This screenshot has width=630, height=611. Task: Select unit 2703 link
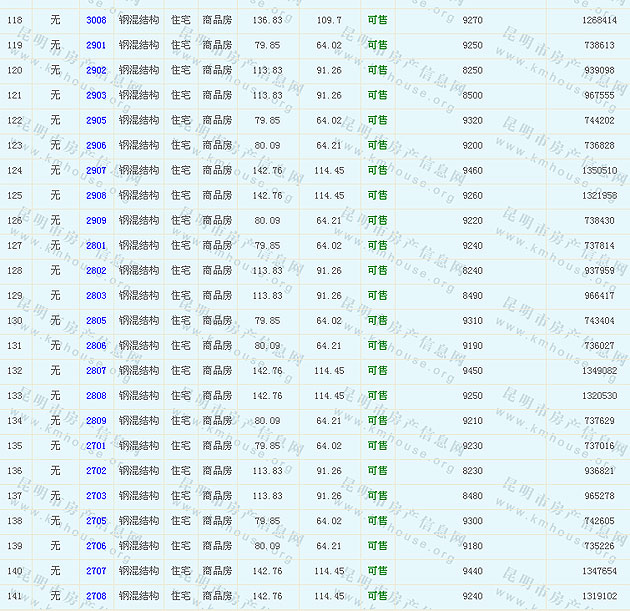point(96,495)
